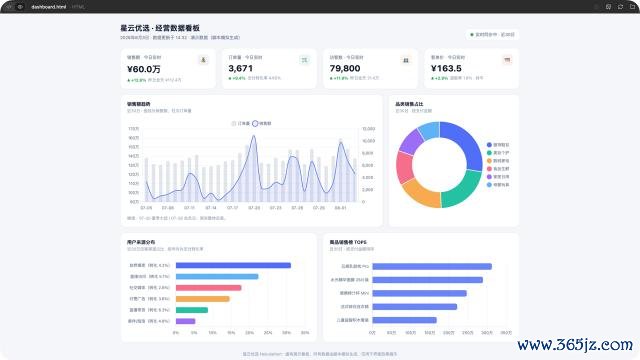Image resolution: width=640 pixels, height=360 pixels.
Task: Click the icon on the 79,800 visitors card
Action: 406,60
